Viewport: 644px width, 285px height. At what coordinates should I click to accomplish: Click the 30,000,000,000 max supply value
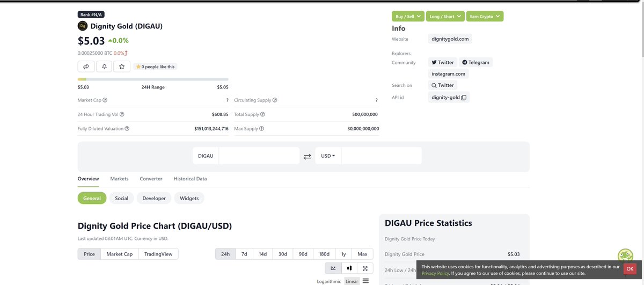coord(363,129)
